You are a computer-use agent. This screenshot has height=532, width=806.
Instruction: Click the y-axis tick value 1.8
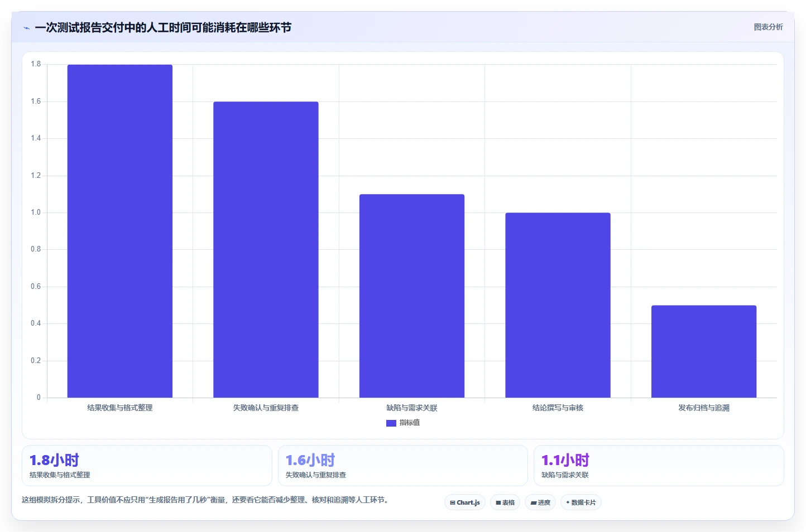click(x=36, y=64)
